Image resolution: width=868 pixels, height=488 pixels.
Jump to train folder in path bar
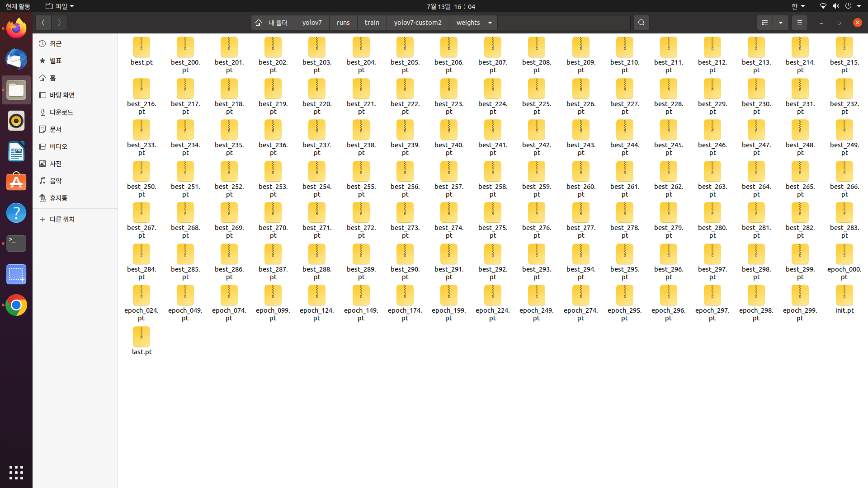coord(372,23)
